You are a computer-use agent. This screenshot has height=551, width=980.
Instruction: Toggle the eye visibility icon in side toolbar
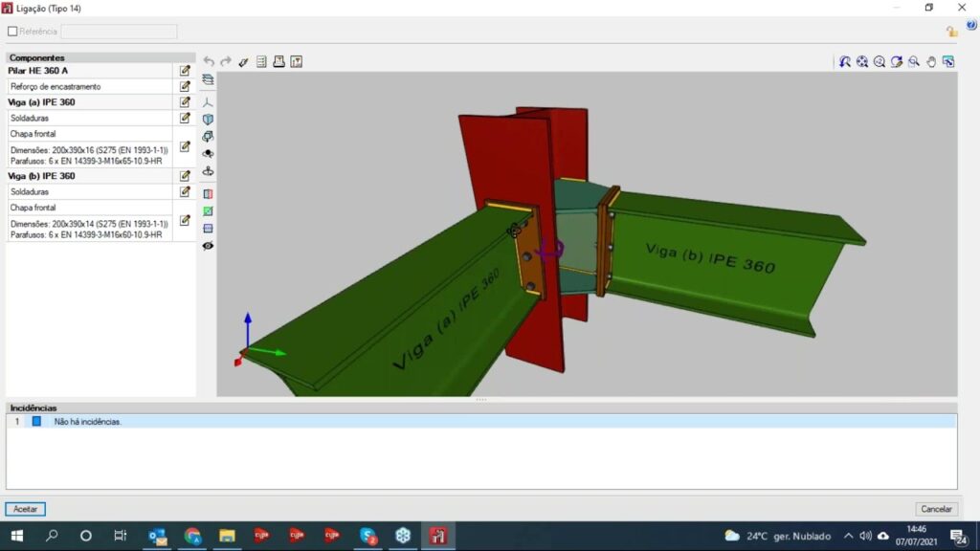(208, 246)
